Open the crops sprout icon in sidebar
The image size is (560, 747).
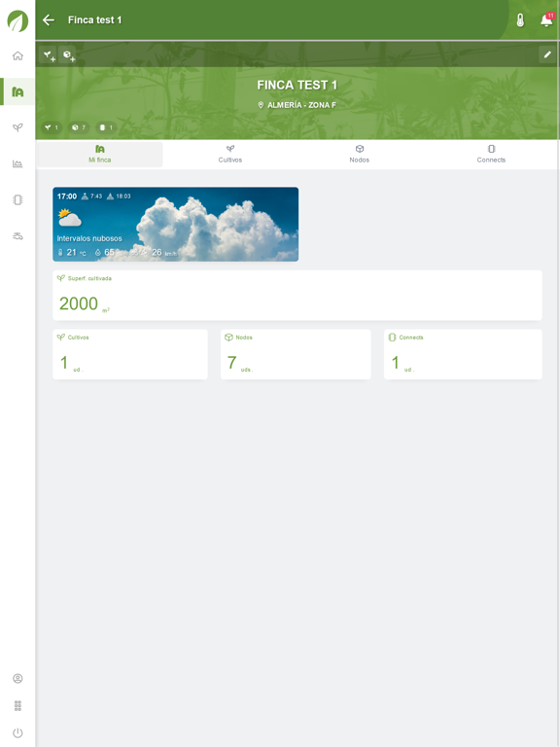click(17, 127)
